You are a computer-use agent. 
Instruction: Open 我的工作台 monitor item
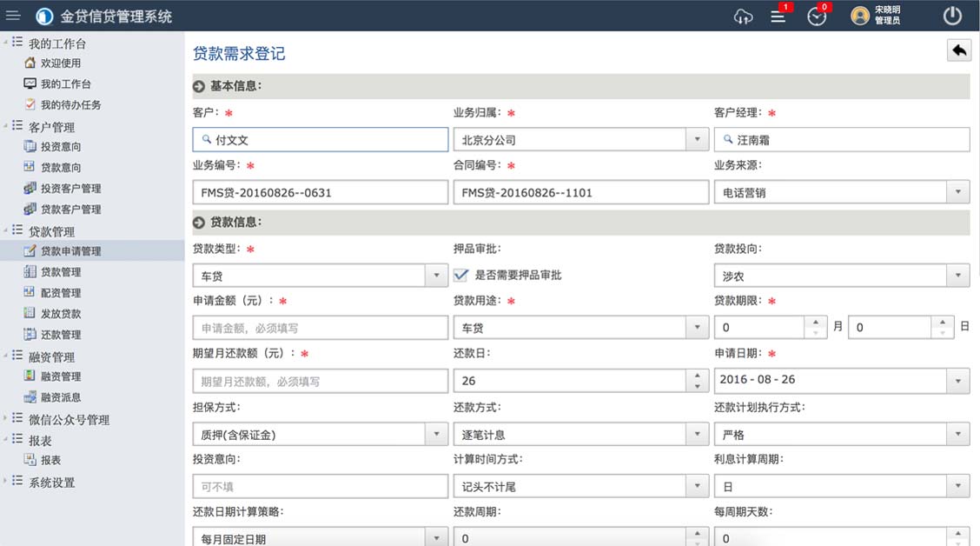pyautogui.click(x=66, y=83)
